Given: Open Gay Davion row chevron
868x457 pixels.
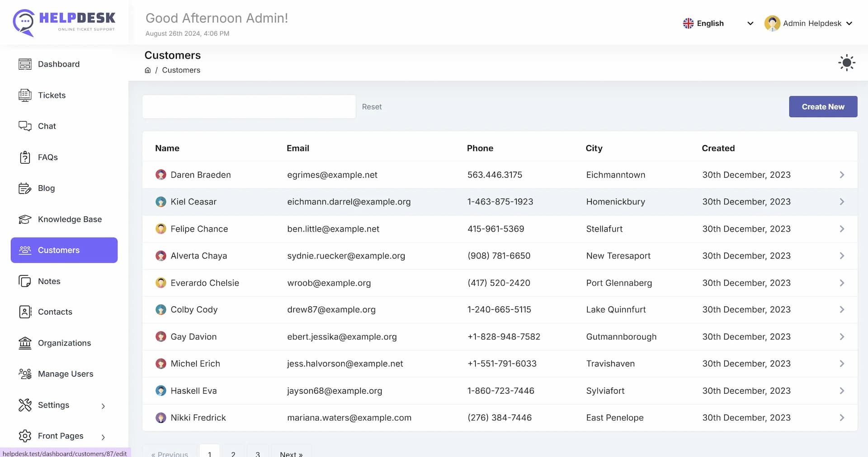Looking at the screenshot, I should click(842, 337).
